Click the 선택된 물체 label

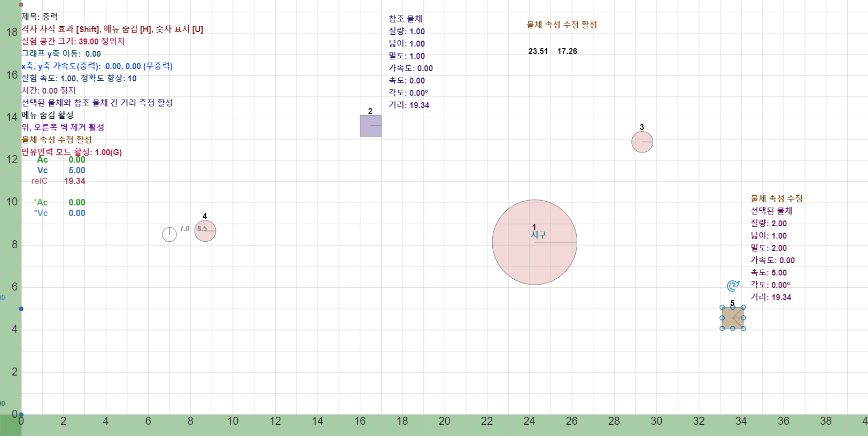[x=771, y=211]
